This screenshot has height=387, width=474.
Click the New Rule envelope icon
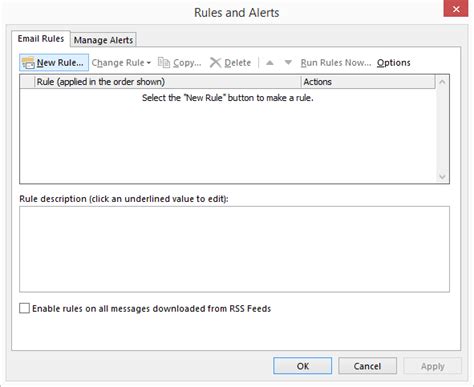pyautogui.click(x=28, y=63)
